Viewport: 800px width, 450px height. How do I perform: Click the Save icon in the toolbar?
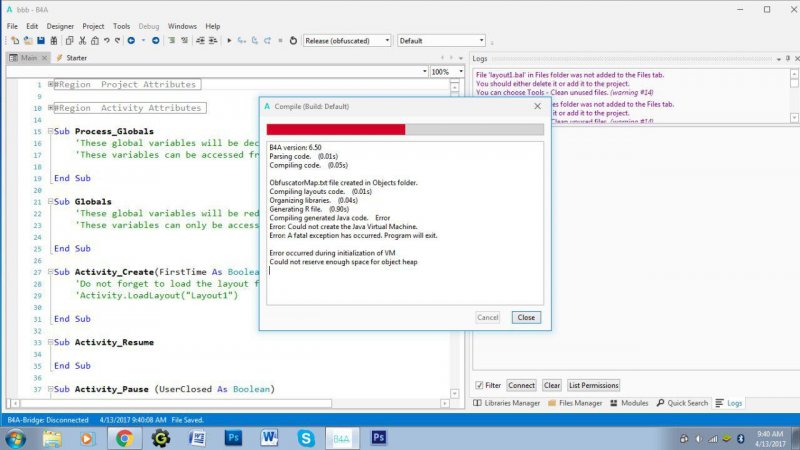click(40, 41)
